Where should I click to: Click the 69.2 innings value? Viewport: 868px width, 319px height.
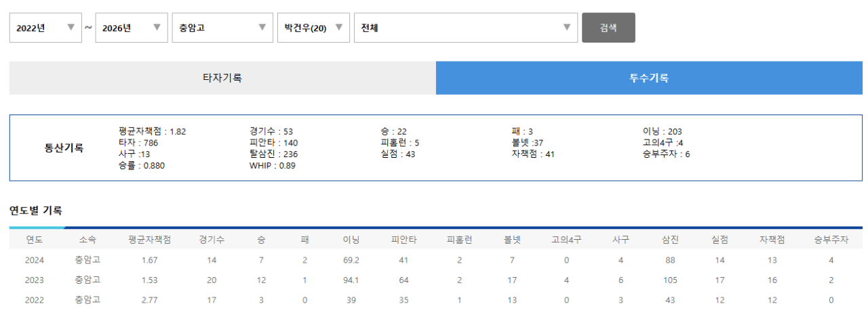[351, 259]
